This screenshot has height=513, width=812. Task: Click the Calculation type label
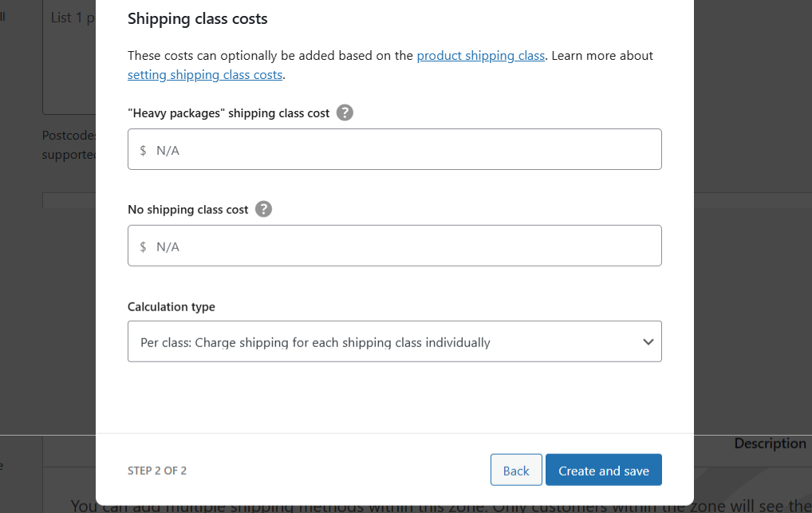coord(171,307)
